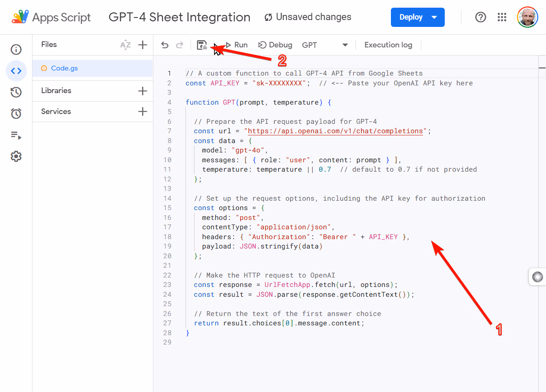The height and width of the screenshot is (392, 546).
Task: Click the line 1 comment text
Action: (304, 73)
